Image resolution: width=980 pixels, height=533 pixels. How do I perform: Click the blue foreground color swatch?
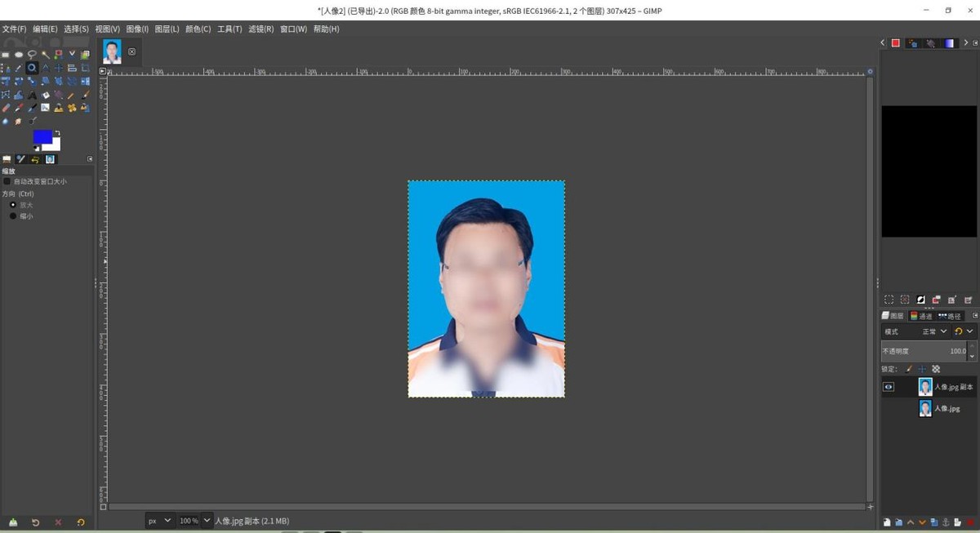(x=42, y=137)
